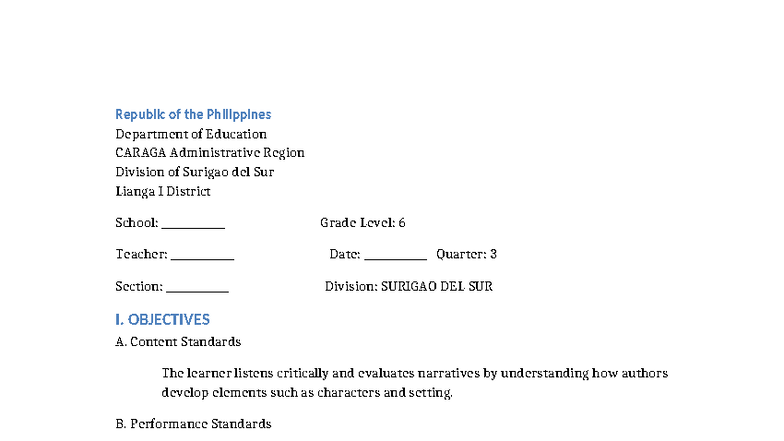
Task: Click the 'Grade Level: 6' text
Action: point(362,222)
